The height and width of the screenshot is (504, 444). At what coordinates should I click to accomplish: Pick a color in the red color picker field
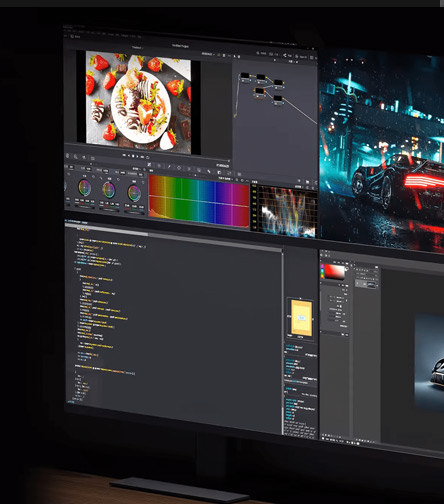click(334, 272)
